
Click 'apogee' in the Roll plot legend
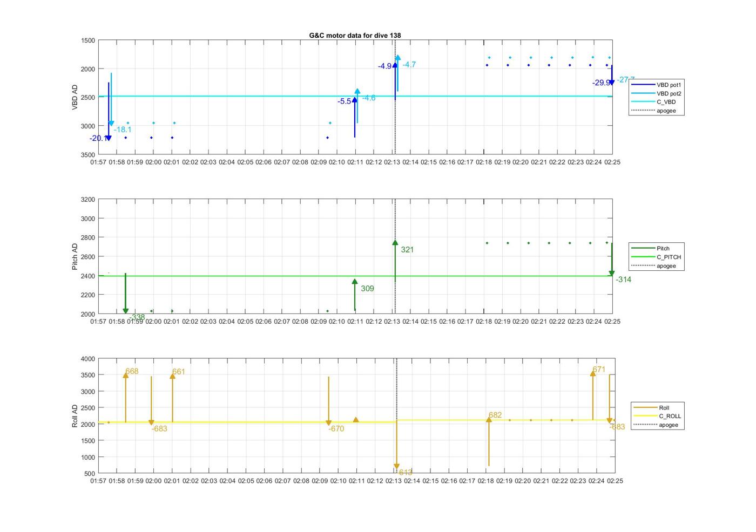[x=656, y=425]
